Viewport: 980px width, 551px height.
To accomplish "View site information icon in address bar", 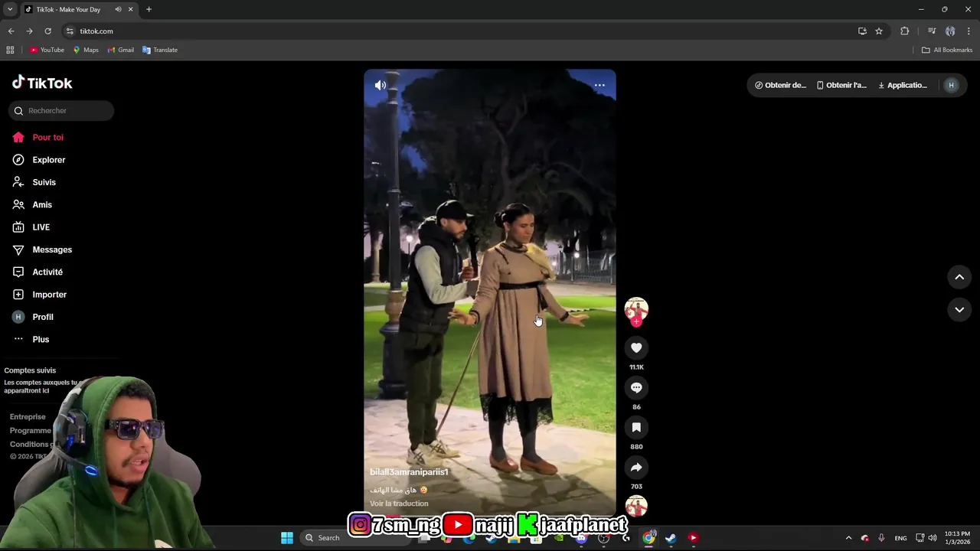I will 70,31.
